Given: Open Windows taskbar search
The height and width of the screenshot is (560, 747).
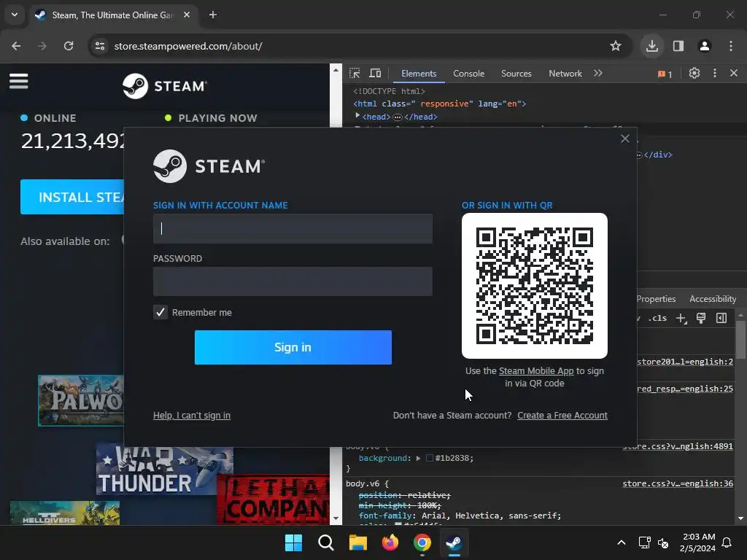Looking at the screenshot, I should (326, 542).
